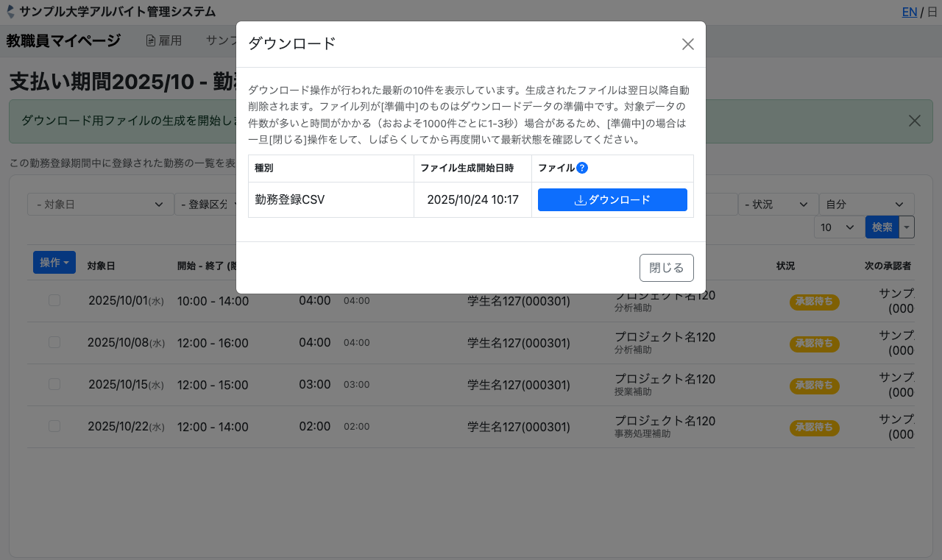942x560 pixels.
Task: Close the download dialog with X icon
Action: click(x=688, y=44)
